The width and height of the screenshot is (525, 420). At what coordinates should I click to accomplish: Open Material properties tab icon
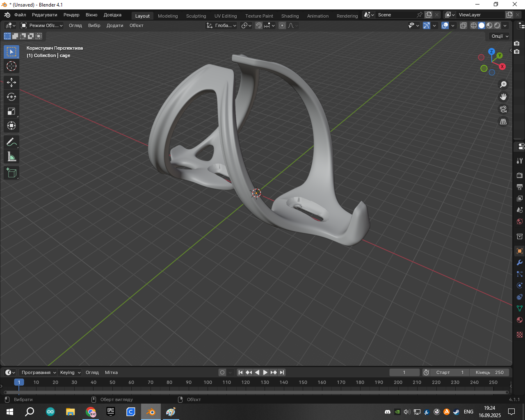tap(520, 320)
